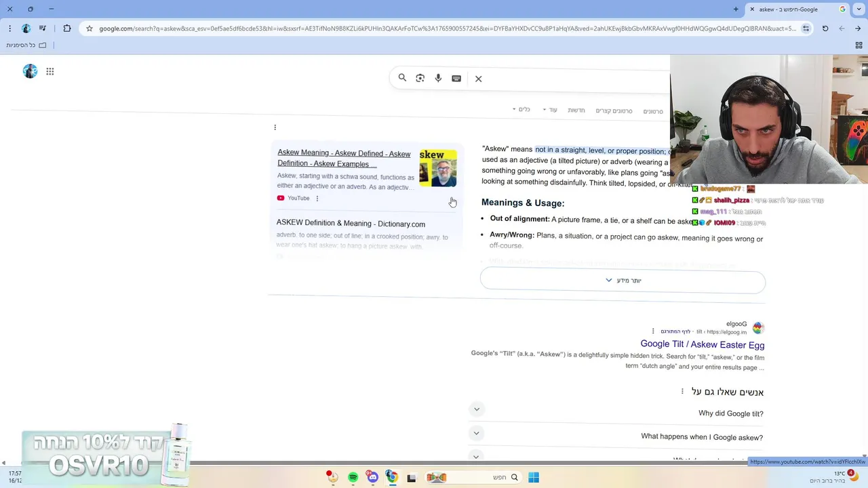Open the AI overview three-dot menu
Image resolution: width=868 pixels, height=488 pixels.
[275, 127]
